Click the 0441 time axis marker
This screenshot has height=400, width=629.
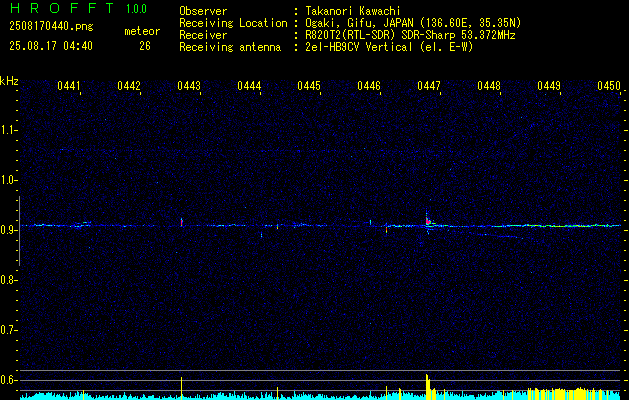pos(69,85)
